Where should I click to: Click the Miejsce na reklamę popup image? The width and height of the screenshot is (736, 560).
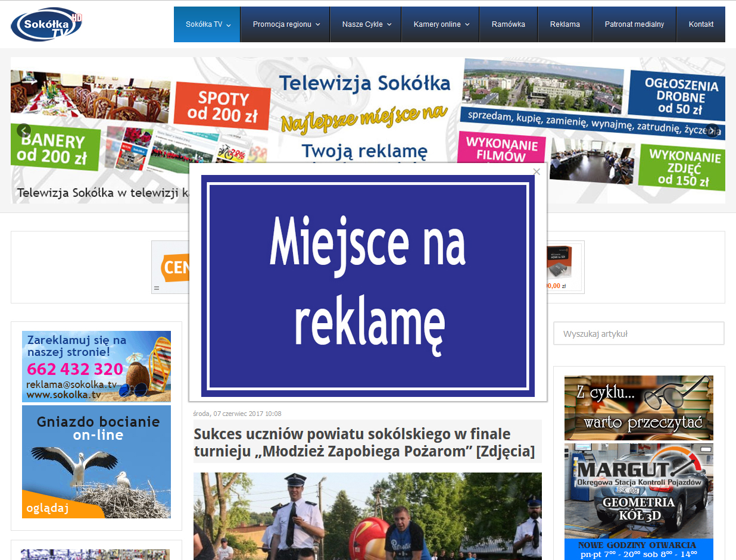click(367, 286)
